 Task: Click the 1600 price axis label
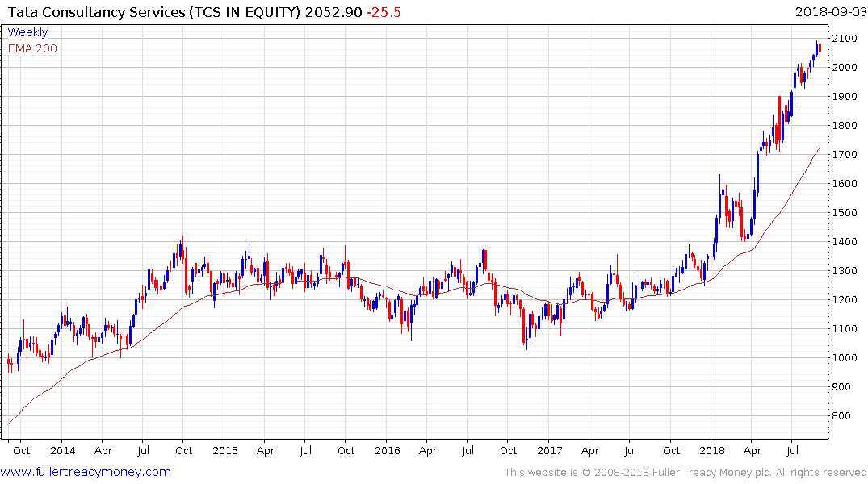click(x=845, y=184)
